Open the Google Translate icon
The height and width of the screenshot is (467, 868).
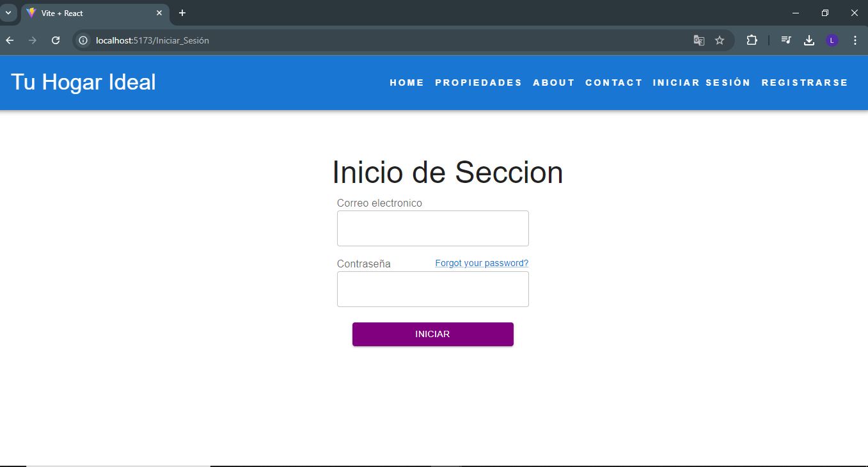pyautogui.click(x=699, y=40)
